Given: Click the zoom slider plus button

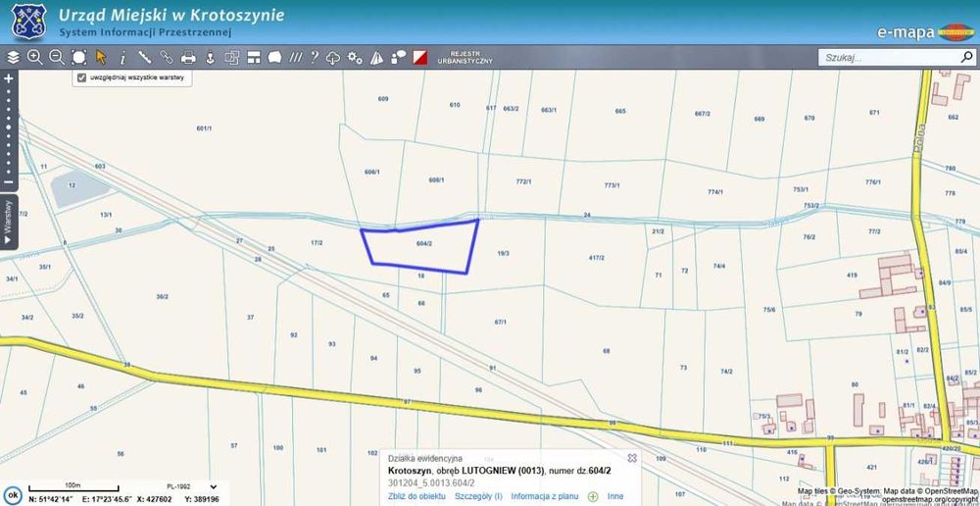Looking at the screenshot, I should (x=8, y=78).
